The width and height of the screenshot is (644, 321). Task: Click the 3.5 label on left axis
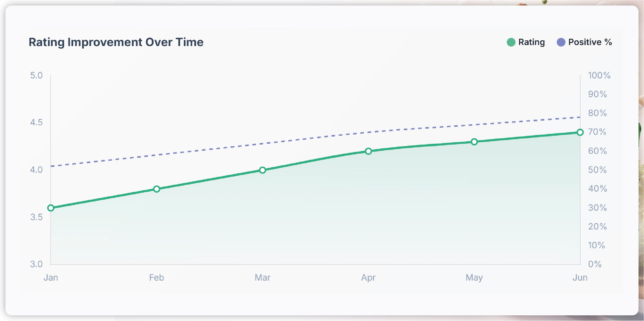(36, 217)
